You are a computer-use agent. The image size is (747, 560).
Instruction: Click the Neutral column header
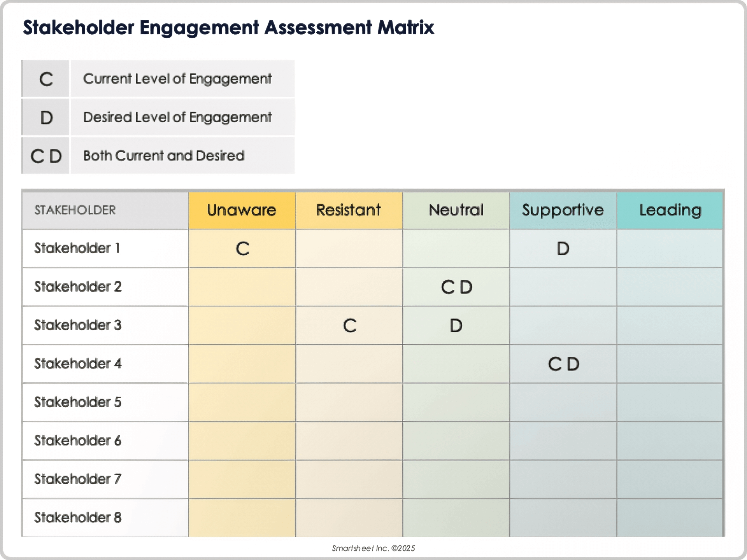pos(456,210)
